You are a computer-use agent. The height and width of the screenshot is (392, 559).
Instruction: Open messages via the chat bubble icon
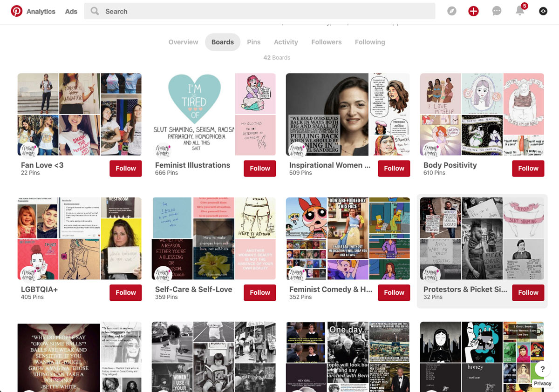click(497, 11)
